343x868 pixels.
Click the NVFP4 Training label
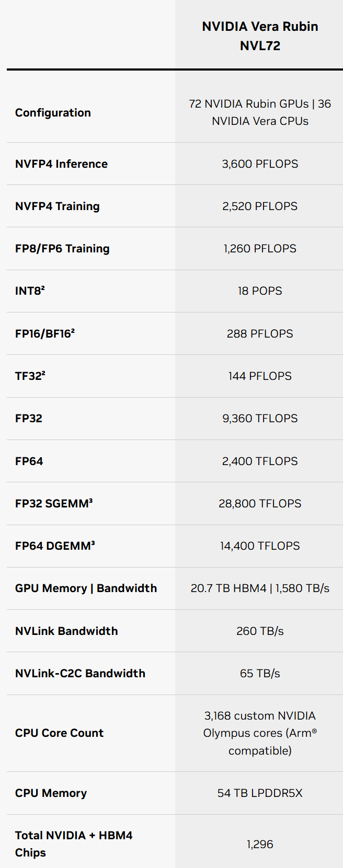(57, 206)
